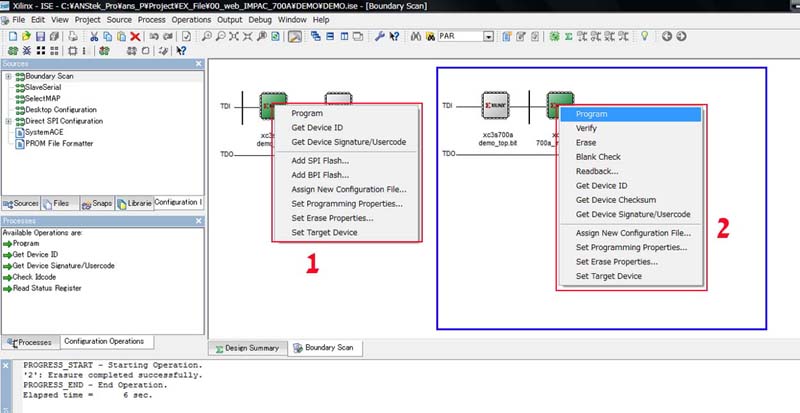The height and width of the screenshot is (413, 800).
Task: Click the Redo arrow icon
Action: tap(167, 36)
